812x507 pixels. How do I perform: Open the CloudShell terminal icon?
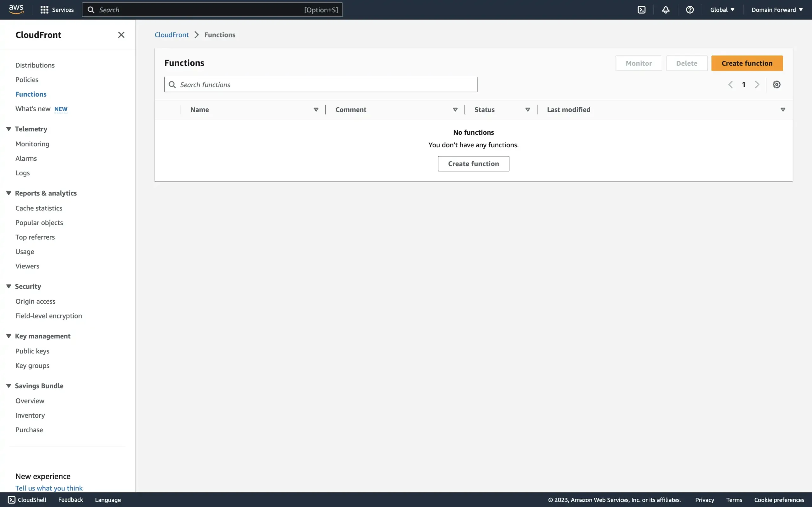point(641,10)
